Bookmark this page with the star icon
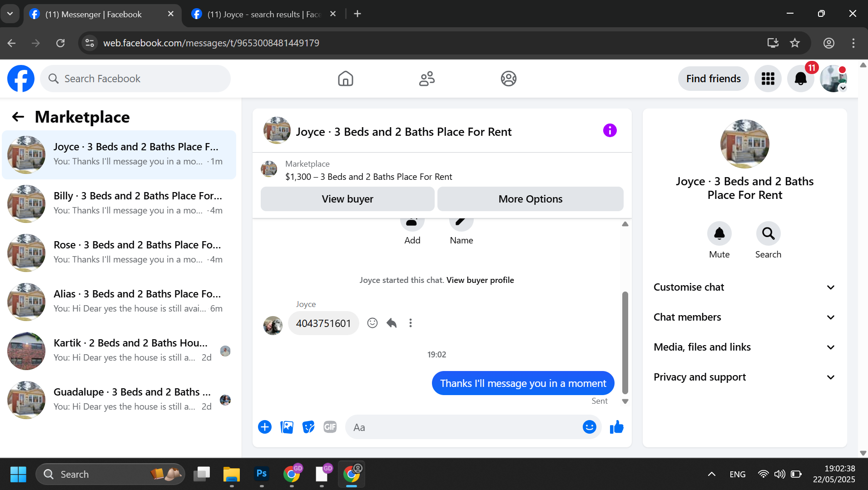The width and height of the screenshot is (868, 490). click(795, 43)
